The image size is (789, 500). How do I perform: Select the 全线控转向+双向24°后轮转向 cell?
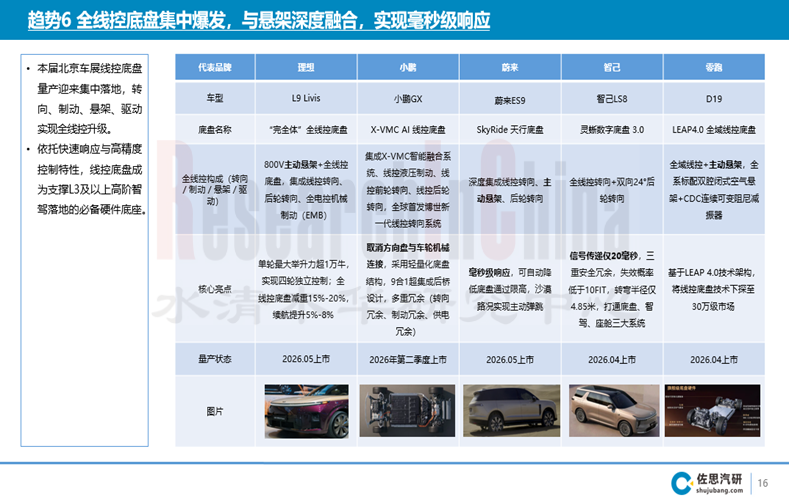pos(612,190)
